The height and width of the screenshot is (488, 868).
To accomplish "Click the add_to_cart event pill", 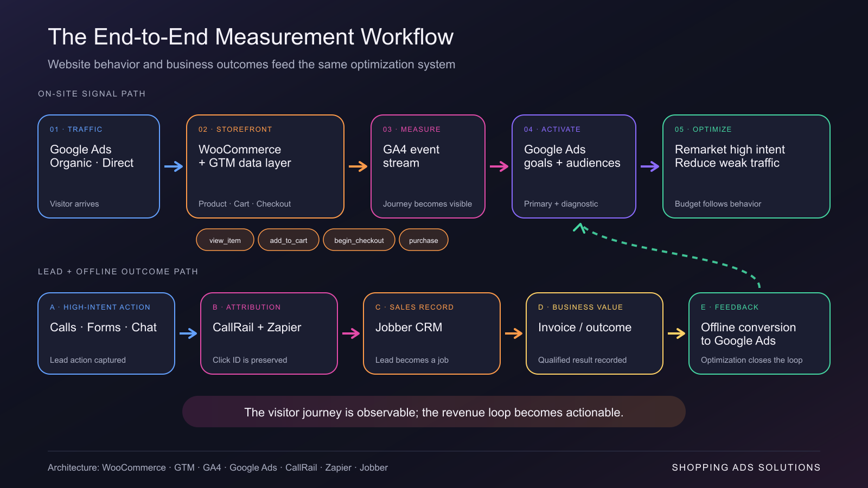I will (x=289, y=240).
